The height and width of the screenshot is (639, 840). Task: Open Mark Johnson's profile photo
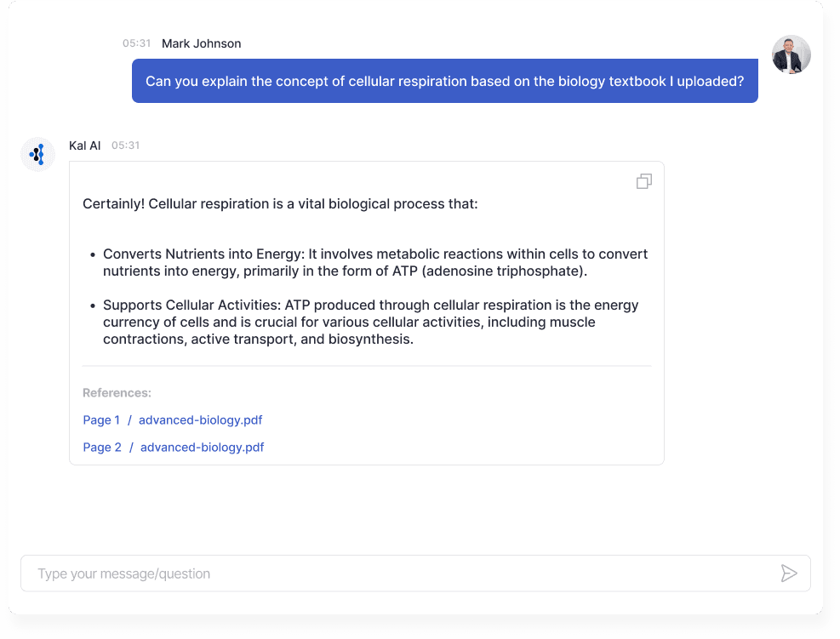point(791,54)
